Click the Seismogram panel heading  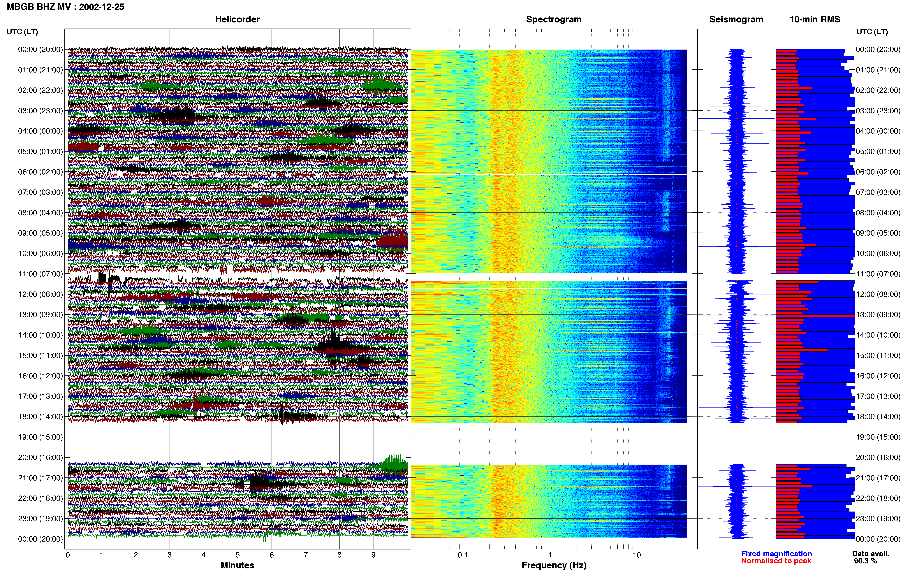736,20
